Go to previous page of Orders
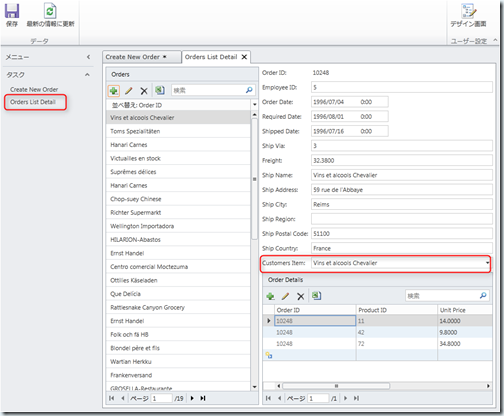The image size is (504, 416). 123,398
